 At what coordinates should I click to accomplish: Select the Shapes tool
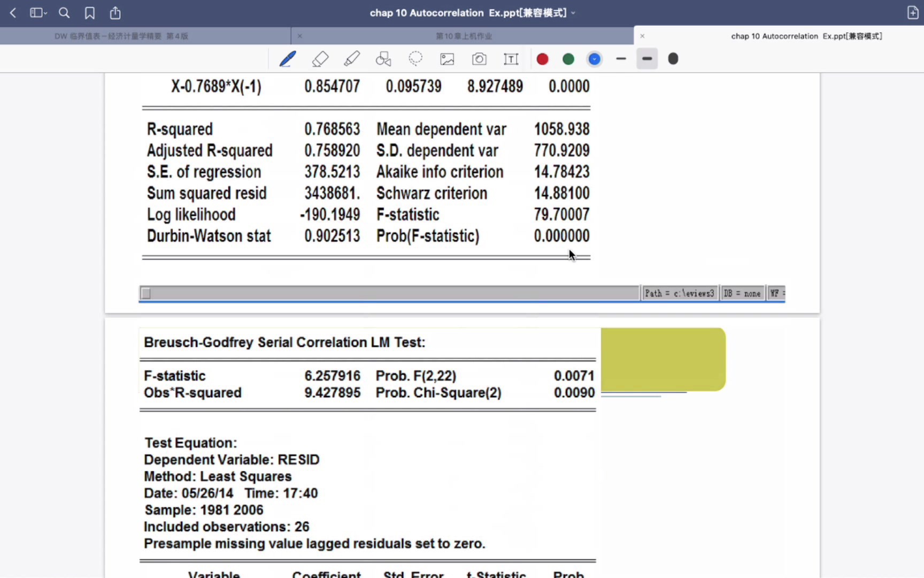[x=383, y=59]
